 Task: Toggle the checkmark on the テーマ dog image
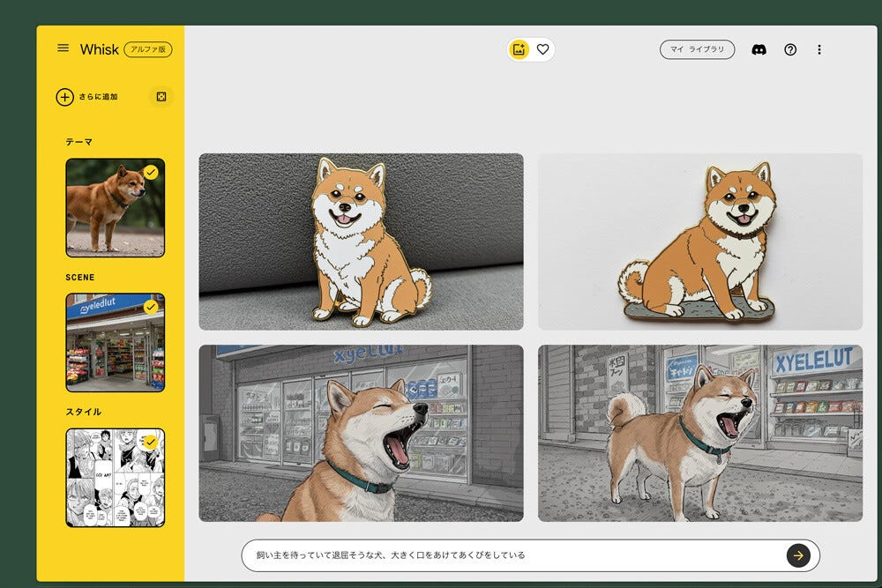tap(152, 174)
